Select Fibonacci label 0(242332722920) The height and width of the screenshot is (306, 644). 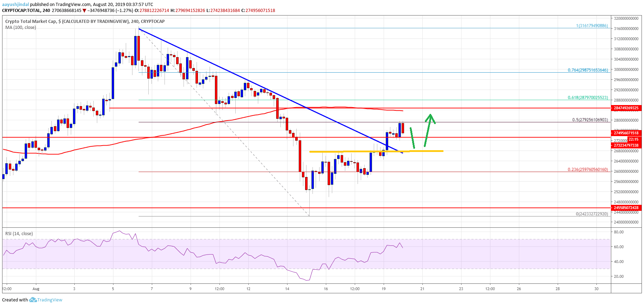click(592, 214)
